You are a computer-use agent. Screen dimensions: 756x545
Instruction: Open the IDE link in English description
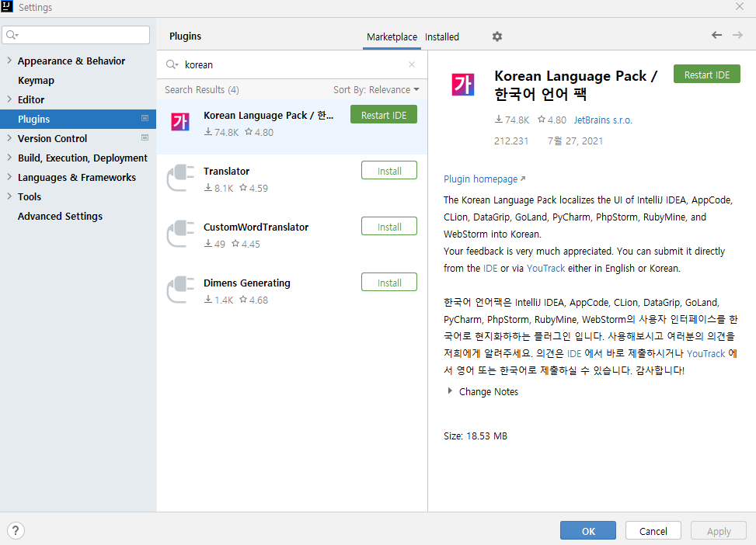tap(489, 269)
